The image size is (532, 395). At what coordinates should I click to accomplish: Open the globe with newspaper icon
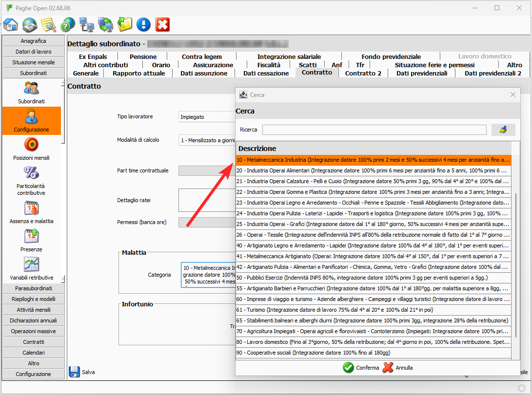point(30,24)
